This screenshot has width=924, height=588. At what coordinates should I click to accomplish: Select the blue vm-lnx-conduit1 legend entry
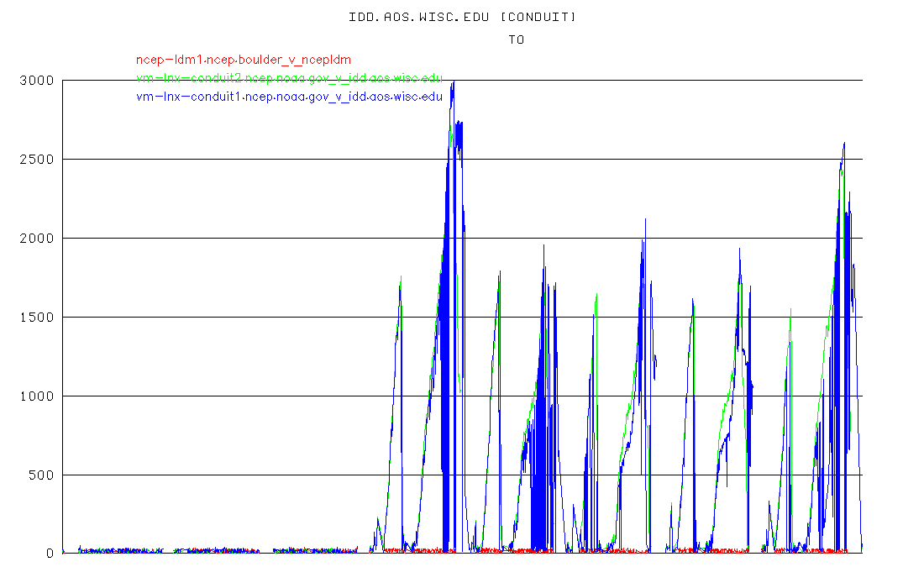[x=289, y=97]
